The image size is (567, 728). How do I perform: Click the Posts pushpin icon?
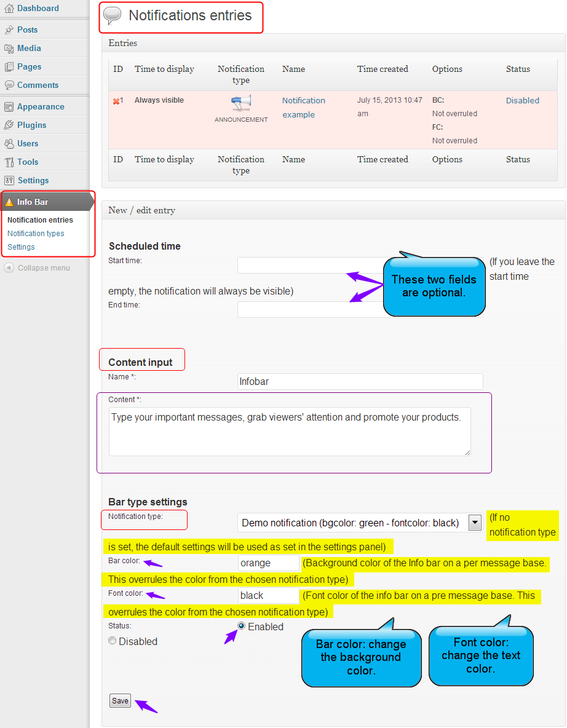click(9, 30)
